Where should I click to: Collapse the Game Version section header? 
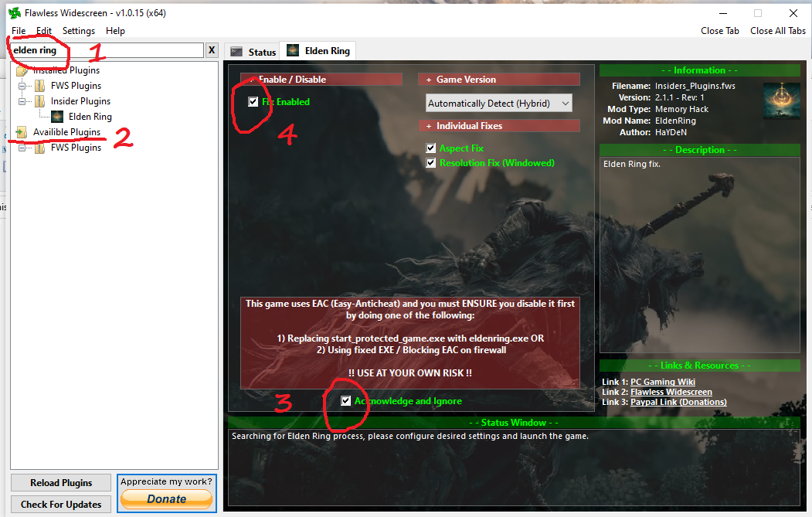point(498,80)
